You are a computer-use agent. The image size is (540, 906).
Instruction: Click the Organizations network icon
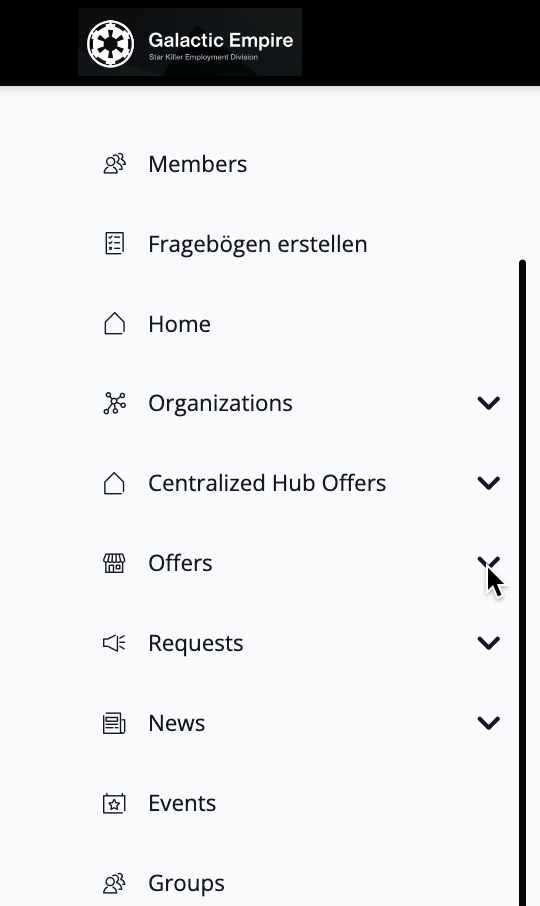114,403
